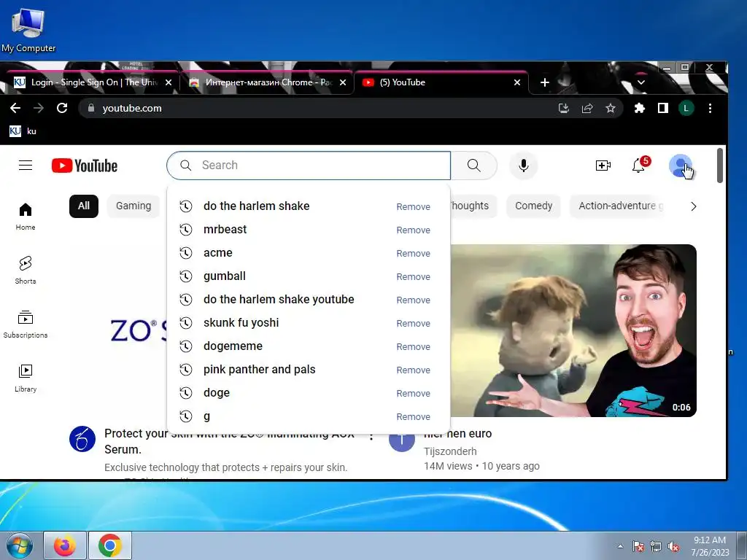
Task: Click the YouTube logo
Action: [x=85, y=166]
